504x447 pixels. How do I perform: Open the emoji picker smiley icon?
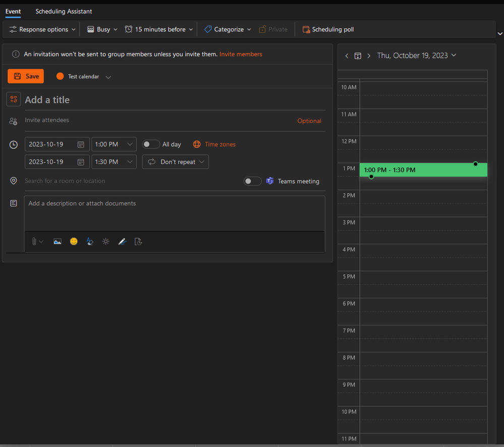(x=74, y=241)
